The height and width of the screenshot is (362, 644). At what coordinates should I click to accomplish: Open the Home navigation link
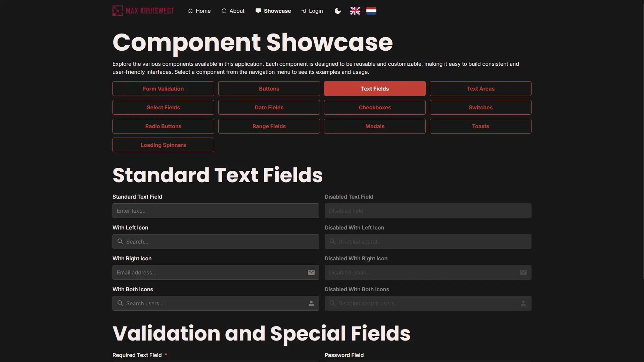[199, 11]
